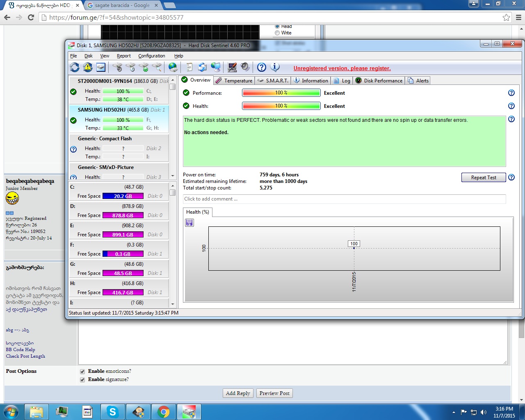Click help icon beside Health rating
Viewport: 525px width, 420px height.
(x=511, y=106)
